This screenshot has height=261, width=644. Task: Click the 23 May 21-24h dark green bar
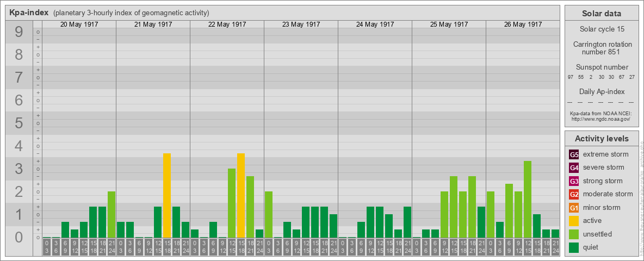pos(333,226)
